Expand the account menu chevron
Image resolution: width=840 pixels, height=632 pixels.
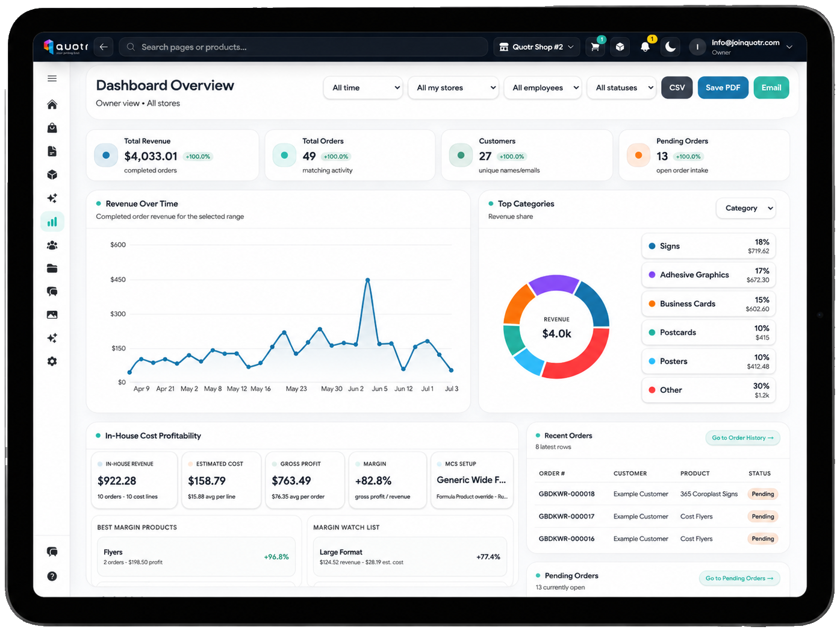point(789,47)
